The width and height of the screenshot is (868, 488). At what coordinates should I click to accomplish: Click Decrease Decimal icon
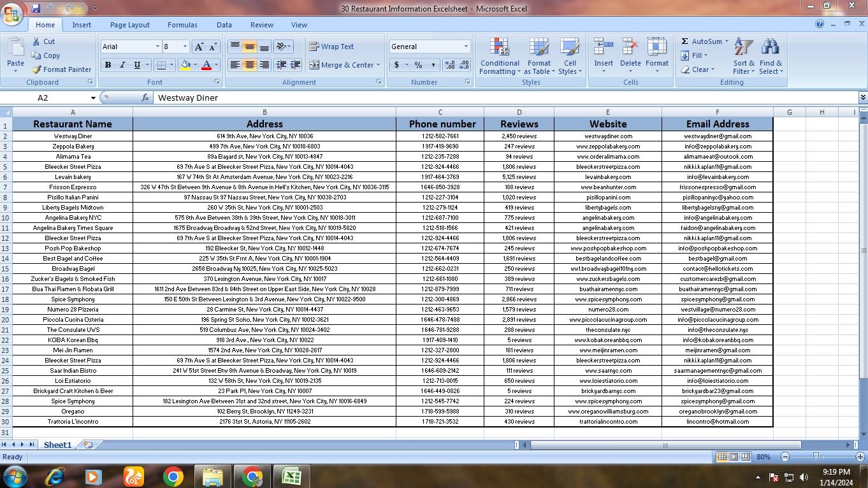(464, 65)
